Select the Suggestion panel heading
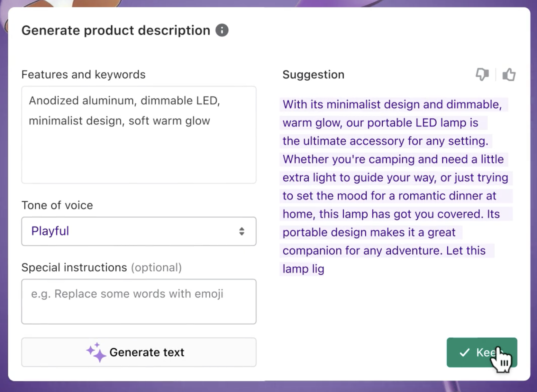Viewport: 537px width, 392px height. [x=313, y=74]
